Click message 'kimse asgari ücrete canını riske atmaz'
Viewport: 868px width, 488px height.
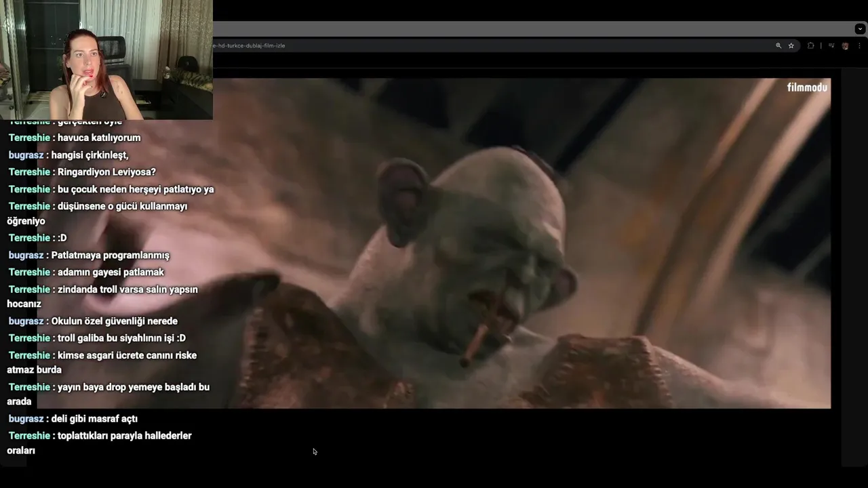(x=102, y=362)
